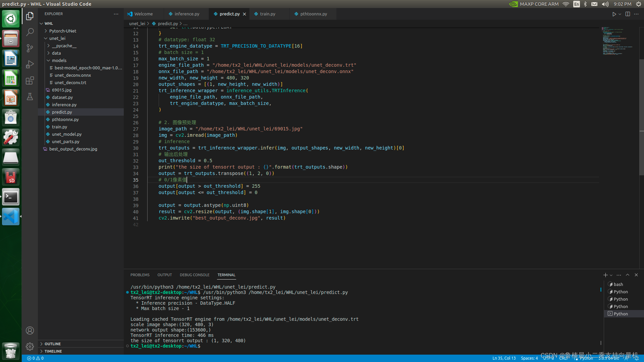Toggle Explorer view in activity bar
The height and width of the screenshot is (362, 644).
click(x=30, y=16)
